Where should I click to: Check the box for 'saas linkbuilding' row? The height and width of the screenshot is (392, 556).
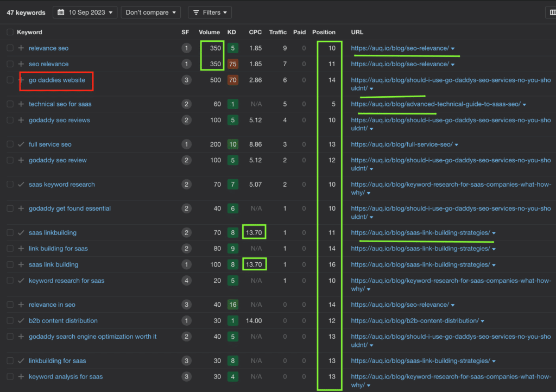click(x=10, y=232)
